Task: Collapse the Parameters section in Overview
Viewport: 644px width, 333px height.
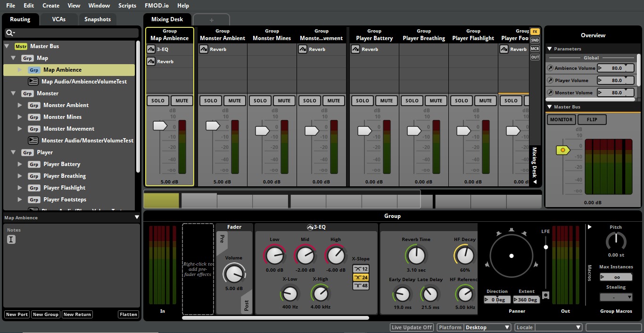Action: 549,49
